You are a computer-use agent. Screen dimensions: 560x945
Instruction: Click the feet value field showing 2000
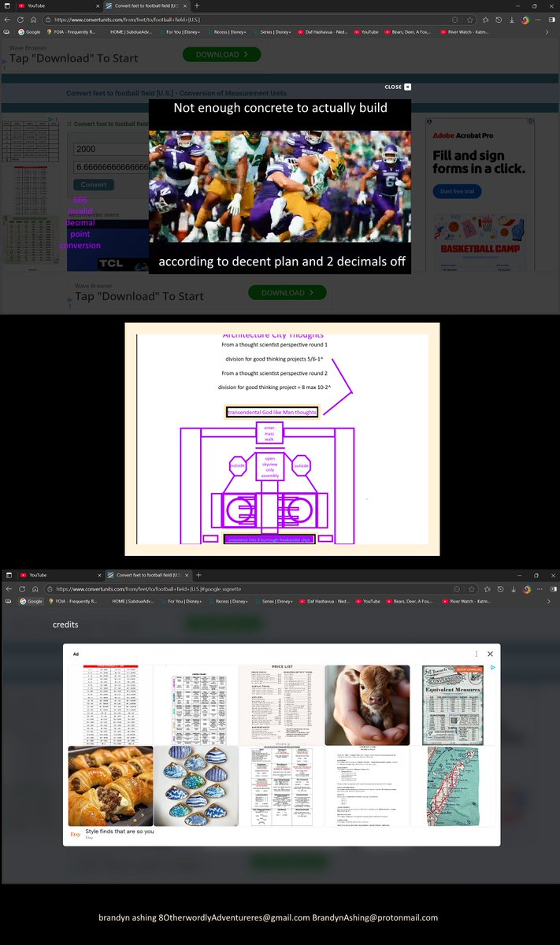(111, 150)
